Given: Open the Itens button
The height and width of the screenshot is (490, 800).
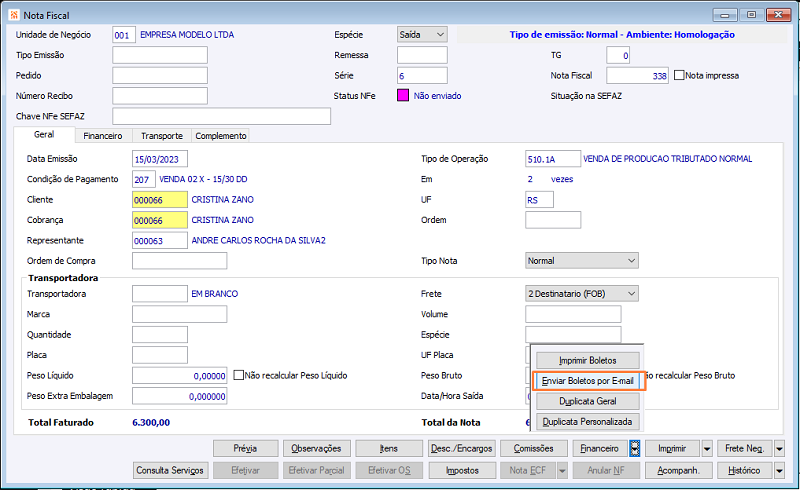Looking at the screenshot, I should [x=389, y=449].
